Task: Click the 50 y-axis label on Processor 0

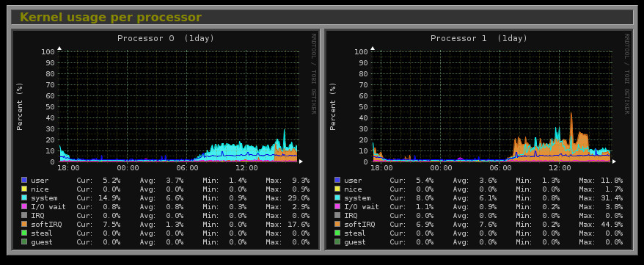Action: click(x=51, y=107)
